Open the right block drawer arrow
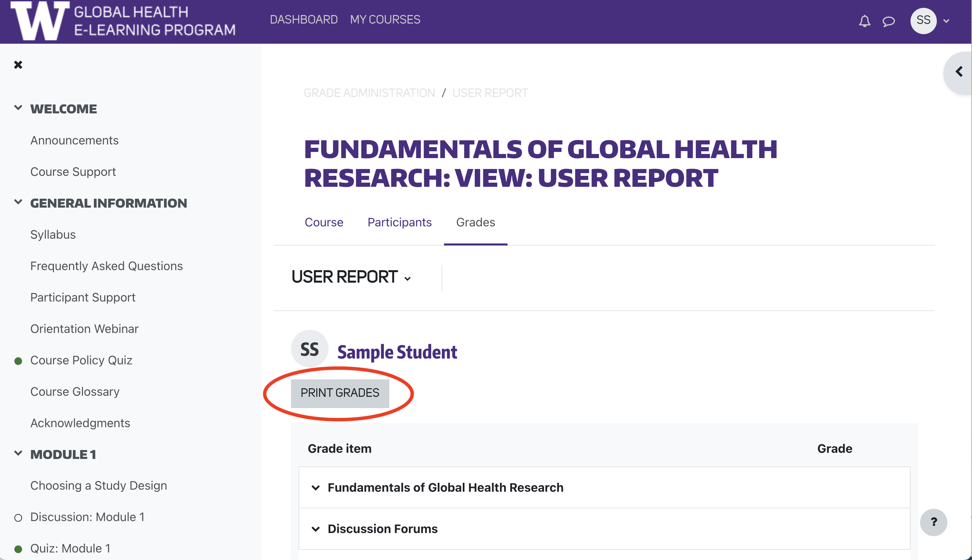 [959, 72]
